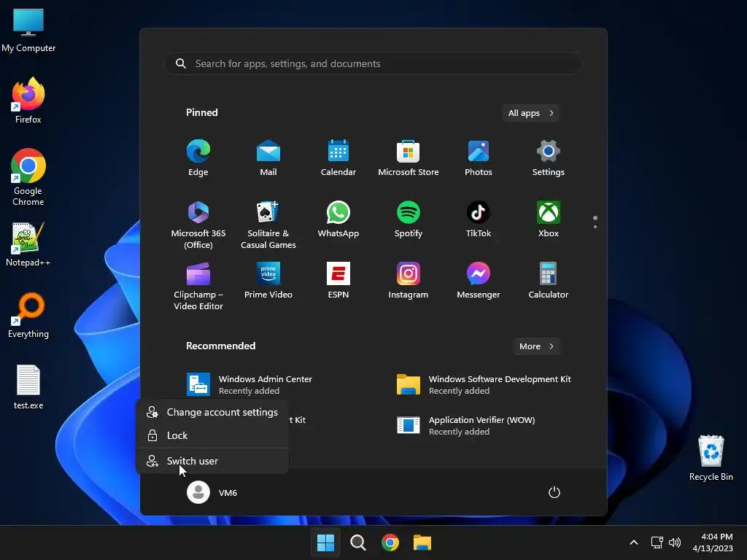
Task: Show More recommended items
Action: [536, 346]
